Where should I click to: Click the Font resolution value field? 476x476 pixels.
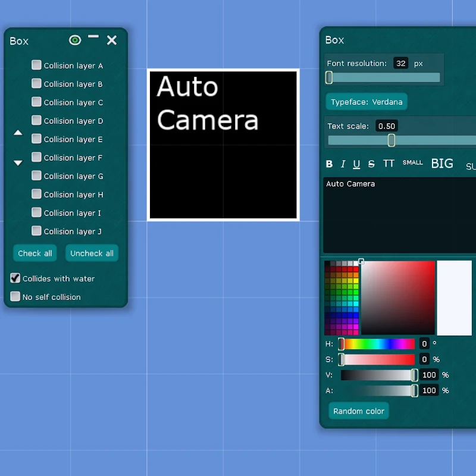400,63
